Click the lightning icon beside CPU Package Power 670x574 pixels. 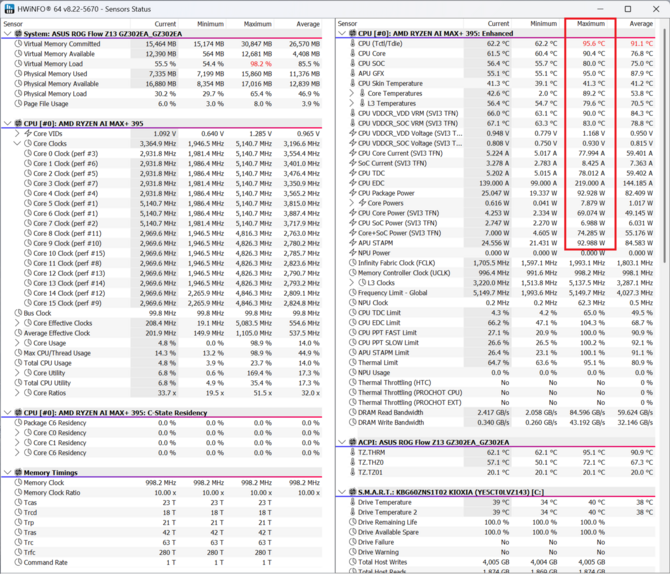[x=353, y=193]
